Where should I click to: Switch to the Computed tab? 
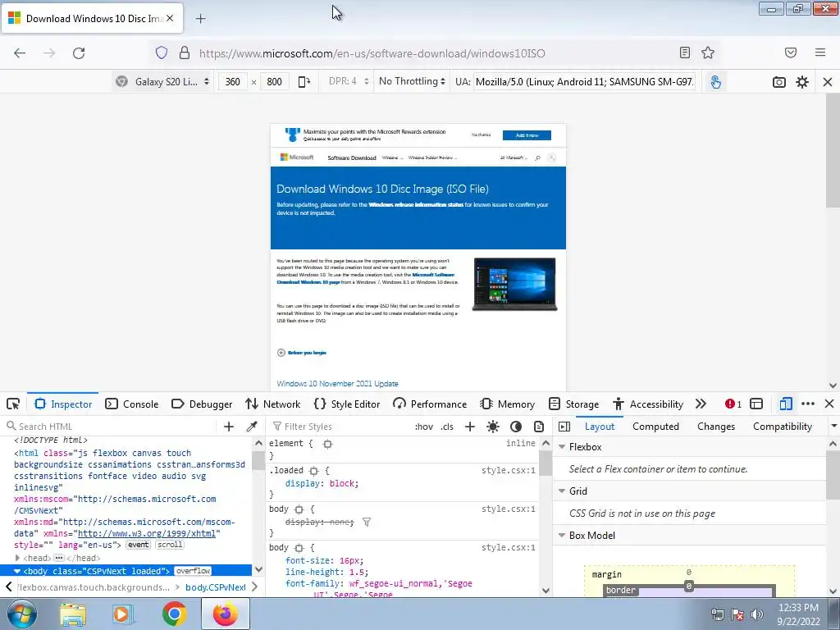655,427
